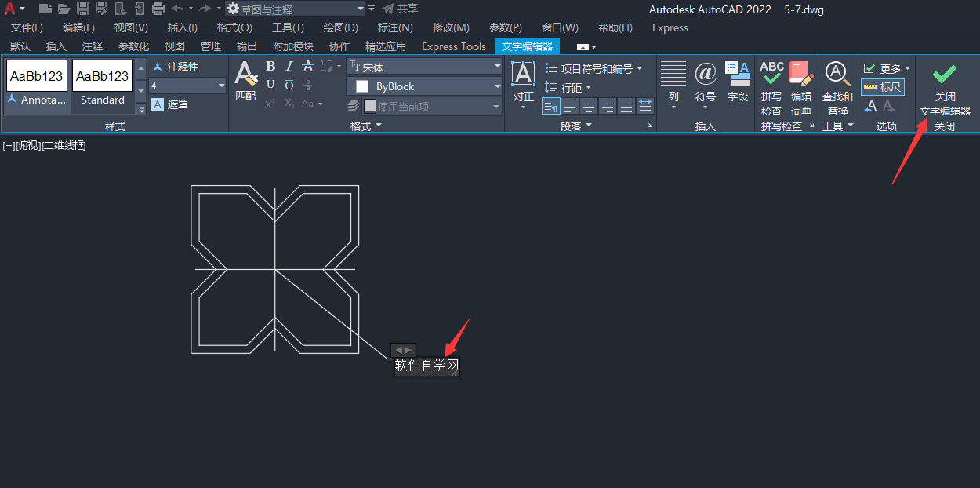Screen dimensions: 980x488
Task: Click the text width arrows above text box
Action: click(x=403, y=349)
